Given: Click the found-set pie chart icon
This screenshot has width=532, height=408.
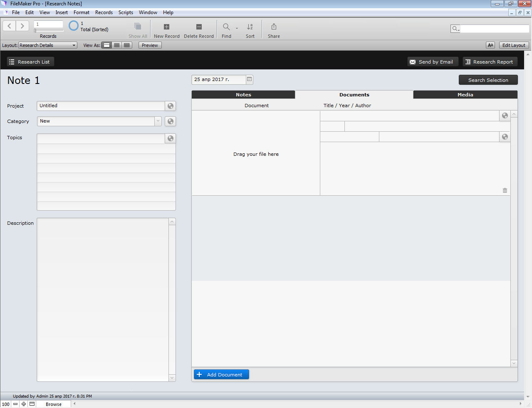Looking at the screenshot, I should pyautogui.click(x=74, y=26).
